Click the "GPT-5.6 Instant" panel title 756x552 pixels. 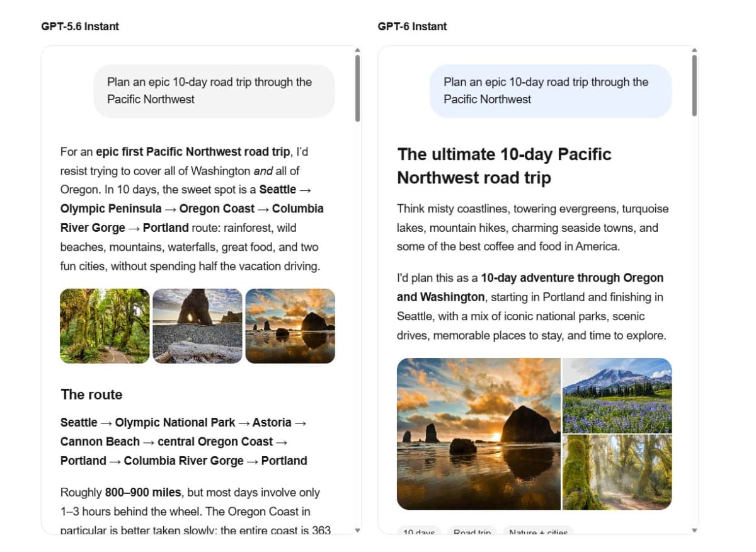(80, 26)
